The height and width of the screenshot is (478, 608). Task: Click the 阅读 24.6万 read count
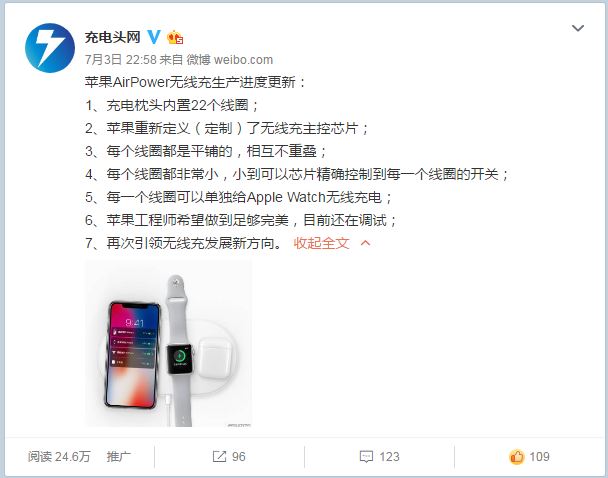pyautogui.click(x=59, y=457)
